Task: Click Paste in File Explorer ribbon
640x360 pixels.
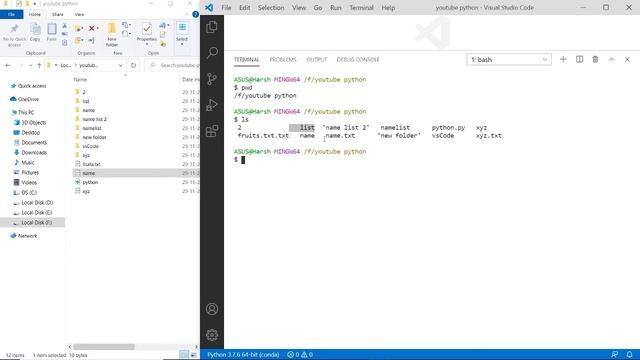Action: click(x=51, y=33)
